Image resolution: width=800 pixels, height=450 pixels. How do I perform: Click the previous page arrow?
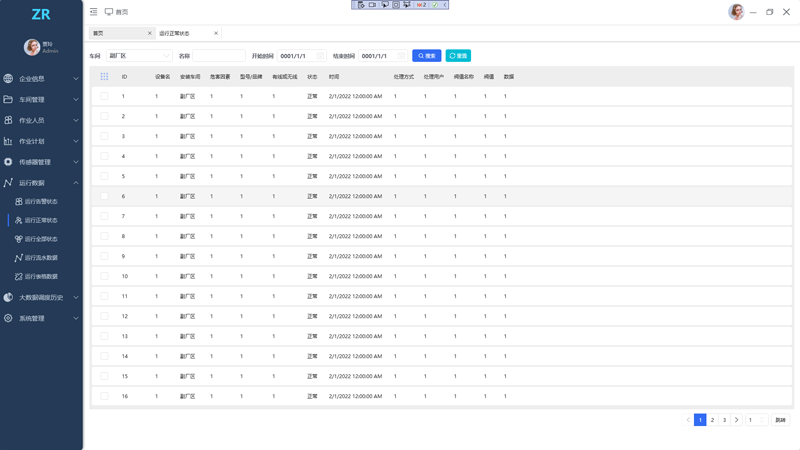tap(688, 420)
